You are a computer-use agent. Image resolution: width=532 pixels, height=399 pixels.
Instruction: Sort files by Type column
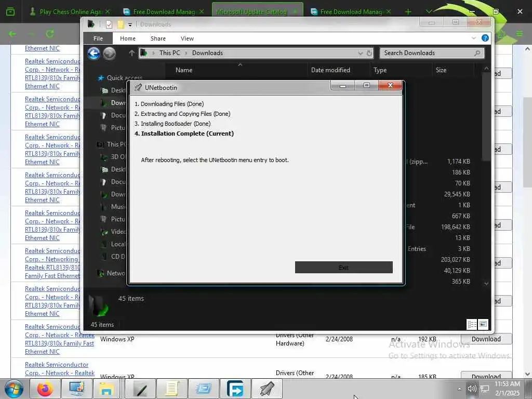coord(380,70)
